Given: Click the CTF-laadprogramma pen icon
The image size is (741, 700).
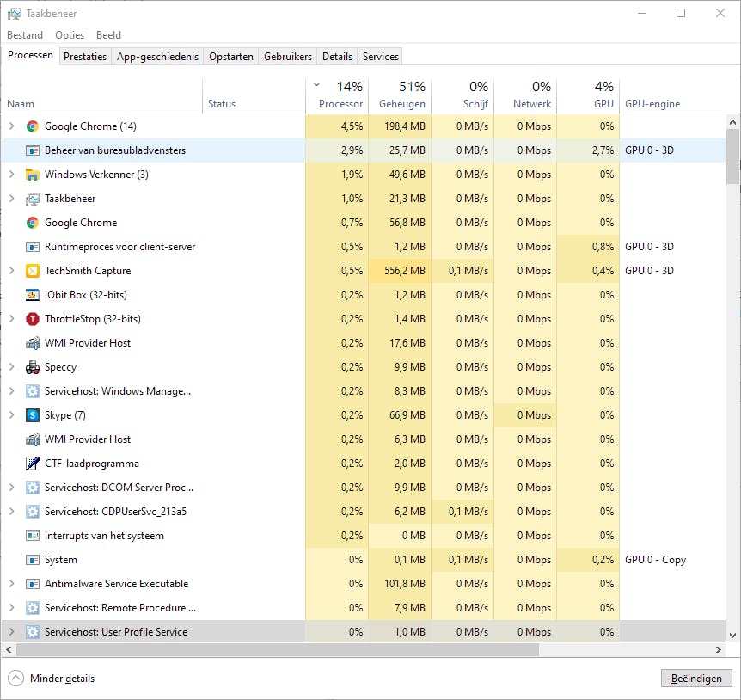Looking at the screenshot, I should [32, 464].
